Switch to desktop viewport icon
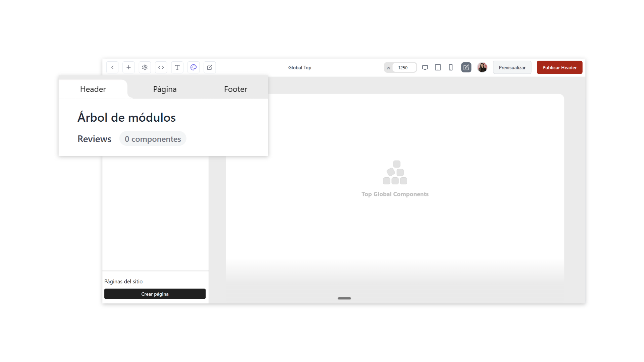The width and height of the screenshot is (644, 362). click(x=425, y=67)
